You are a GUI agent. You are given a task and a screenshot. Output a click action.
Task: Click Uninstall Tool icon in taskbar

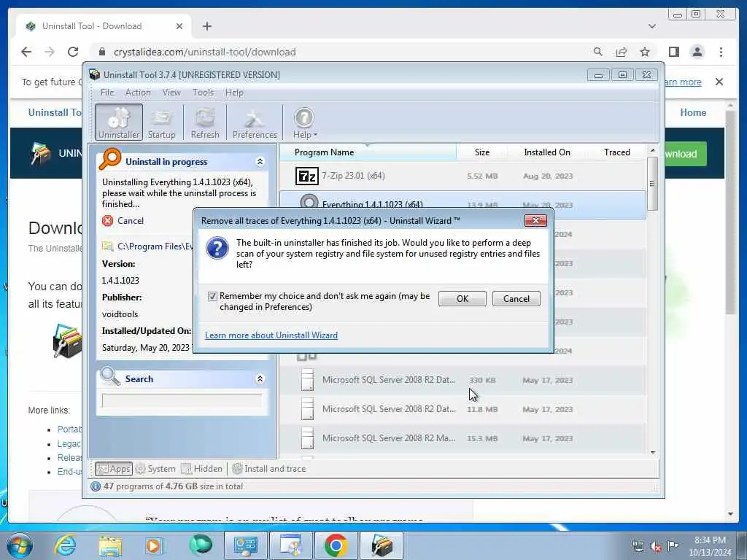point(382,545)
